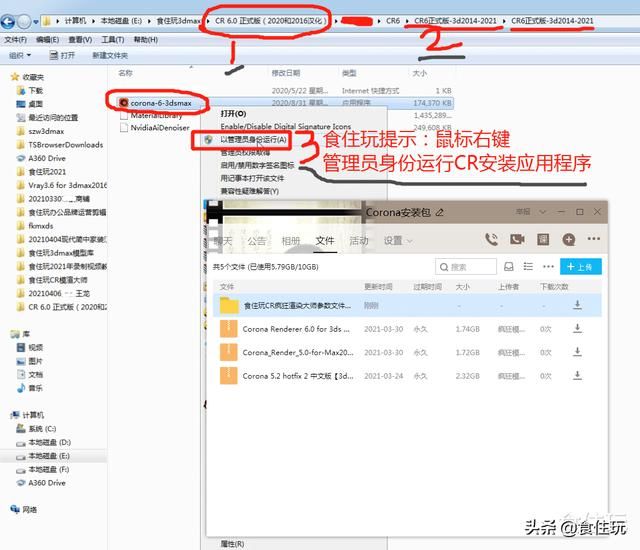Click 打开 button in Explorer toolbar
Image resolution: width=640 pixels, height=550 pixels.
[x=62, y=55]
